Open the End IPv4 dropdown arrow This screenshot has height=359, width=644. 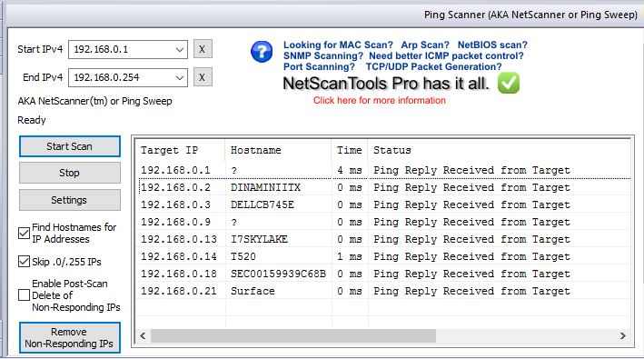click(x=180, y=77)
